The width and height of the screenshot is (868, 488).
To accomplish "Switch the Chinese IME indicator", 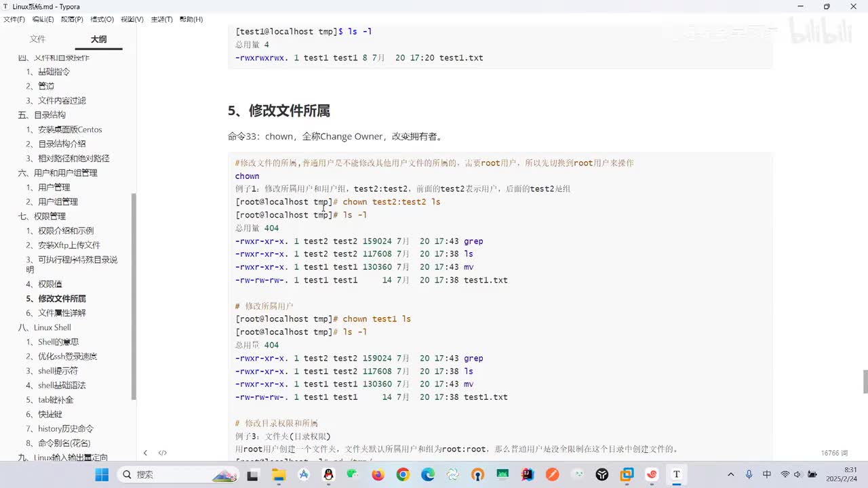I will click(x=767, y=474).
